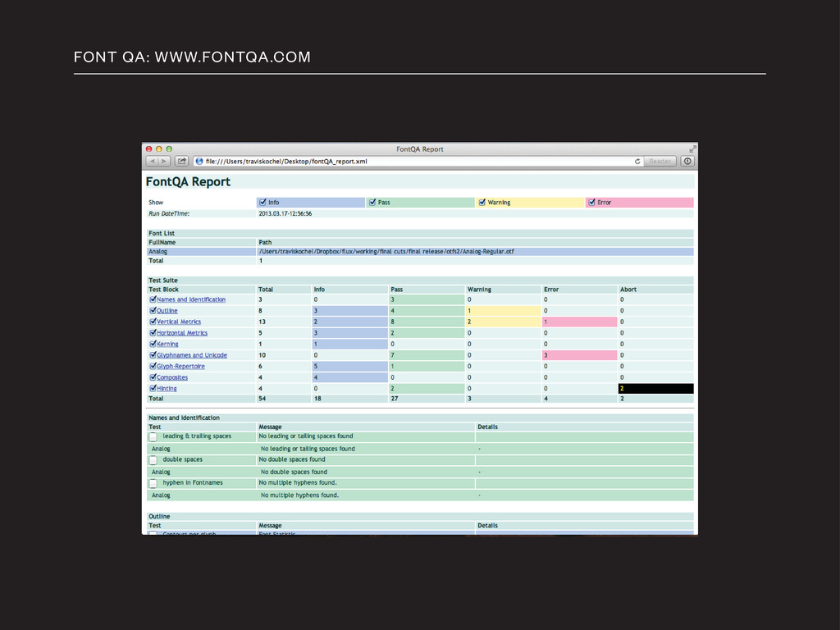Tick the 'leading & trailing spaces' test checkbox
This screenshot has width=840, height=630.
[x=153, y=437]
